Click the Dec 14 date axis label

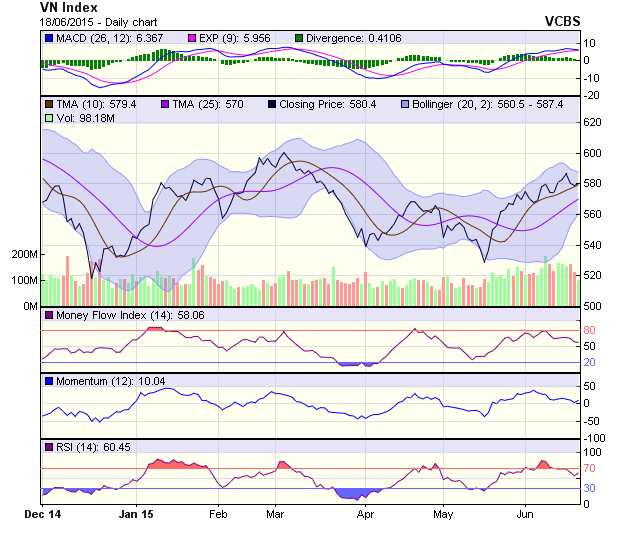point(43,514)
